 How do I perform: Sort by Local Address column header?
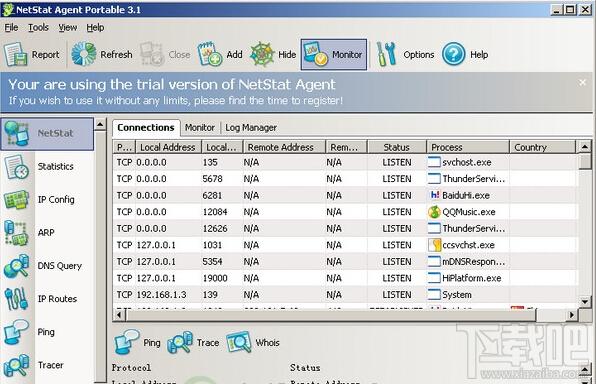point(168,147)
